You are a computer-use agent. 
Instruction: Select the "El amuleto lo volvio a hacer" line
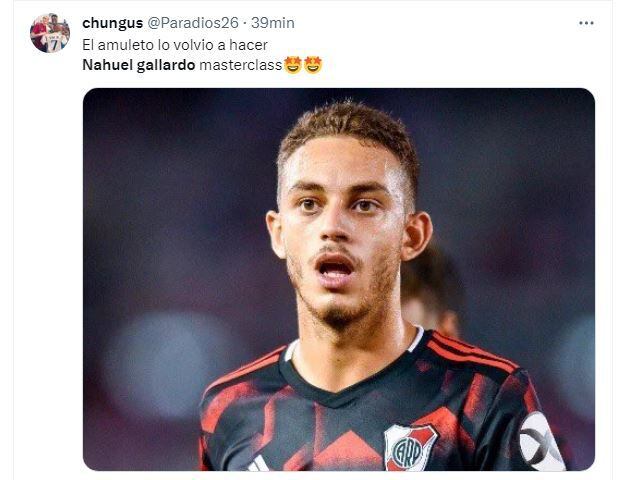coord(175,45)
